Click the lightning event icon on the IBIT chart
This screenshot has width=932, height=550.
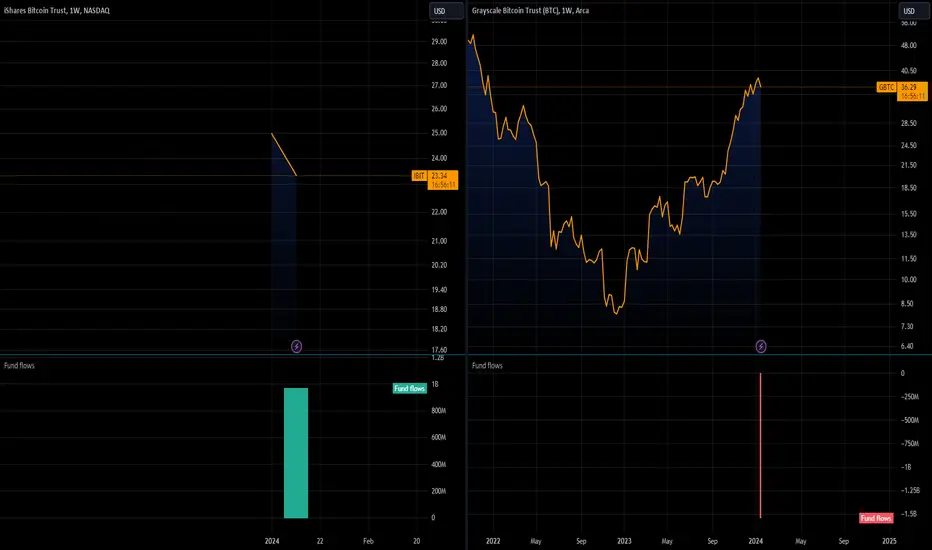click(297, 346)
